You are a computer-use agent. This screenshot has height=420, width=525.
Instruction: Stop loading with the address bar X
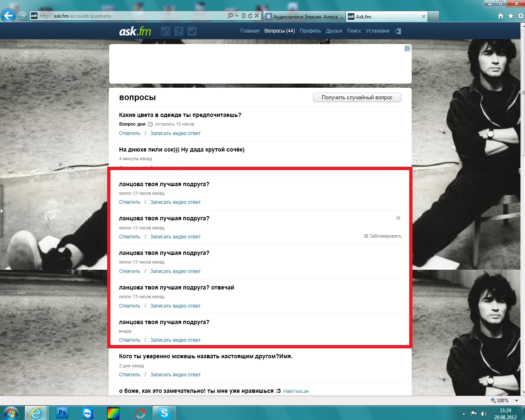pos(257,16)
